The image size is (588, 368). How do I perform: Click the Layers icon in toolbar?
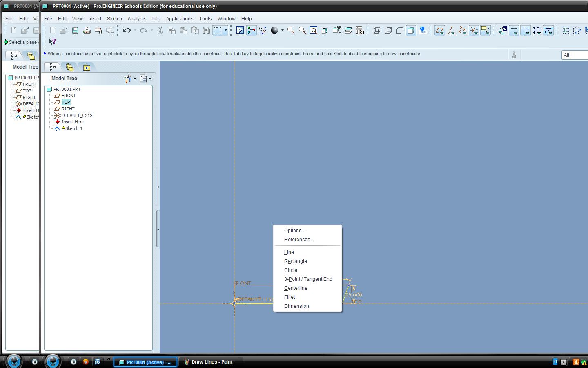[x=348, y=30]
